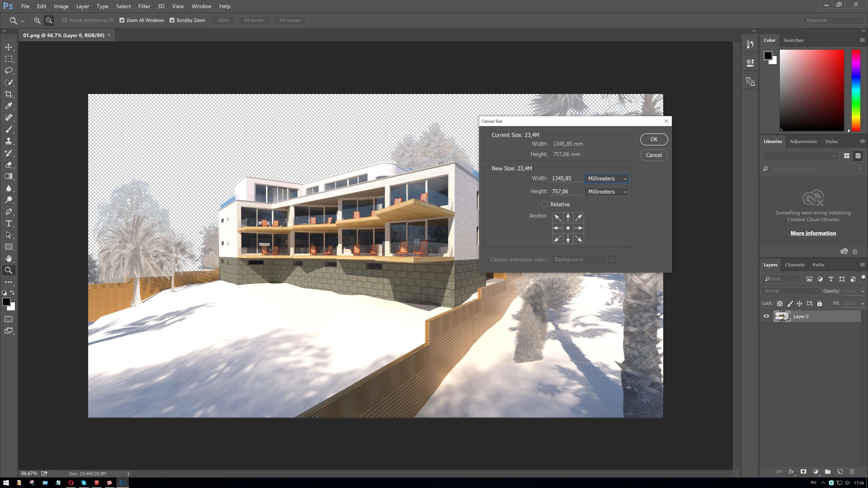Click the Zoom Out magnifier icon

point(49,20)
